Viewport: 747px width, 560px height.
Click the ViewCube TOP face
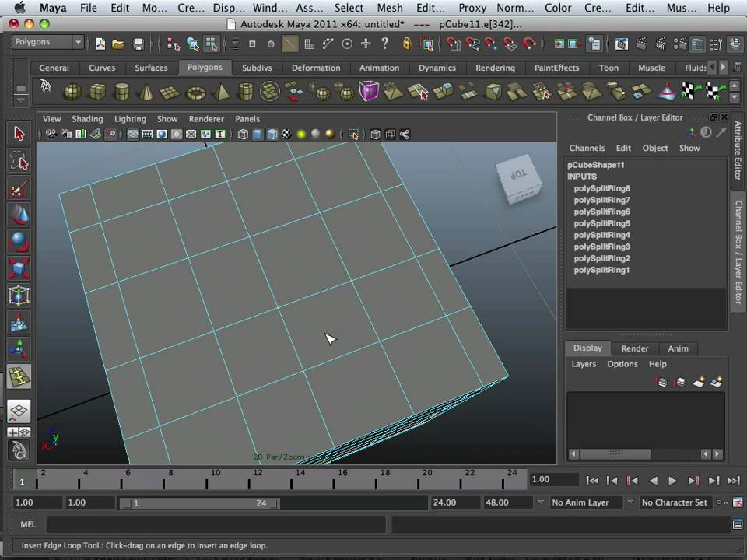pos(518,173)
